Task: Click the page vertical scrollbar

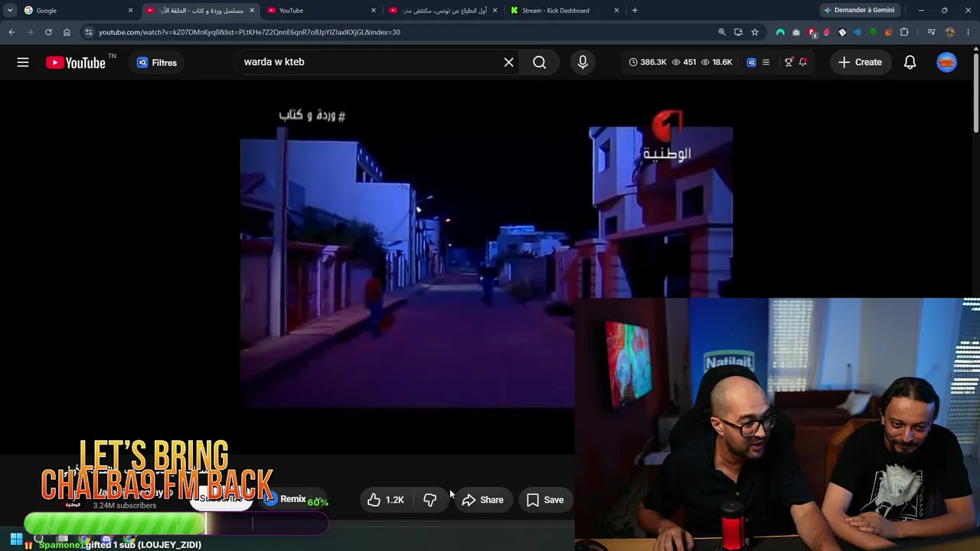Action: click(976, 92)
